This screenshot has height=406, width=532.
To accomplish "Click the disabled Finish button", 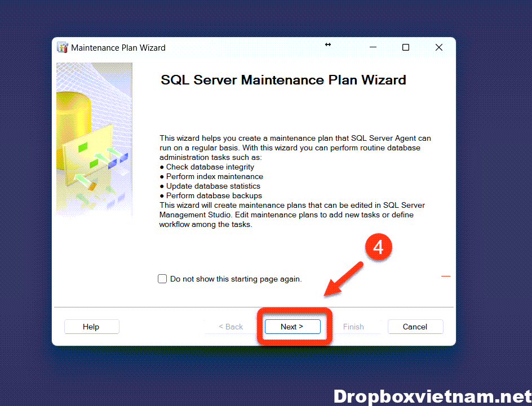I will pos(353,327).
